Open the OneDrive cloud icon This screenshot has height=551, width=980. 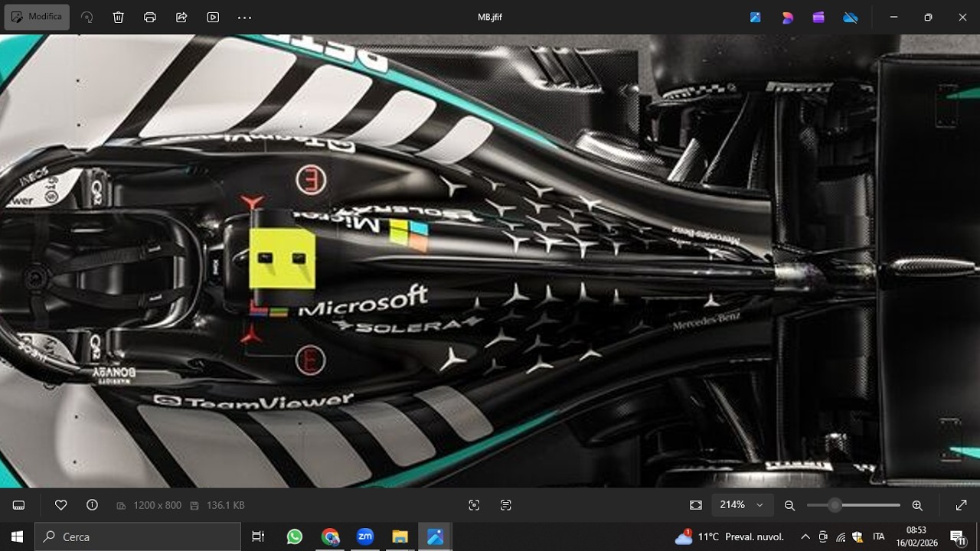coord(851,17)
